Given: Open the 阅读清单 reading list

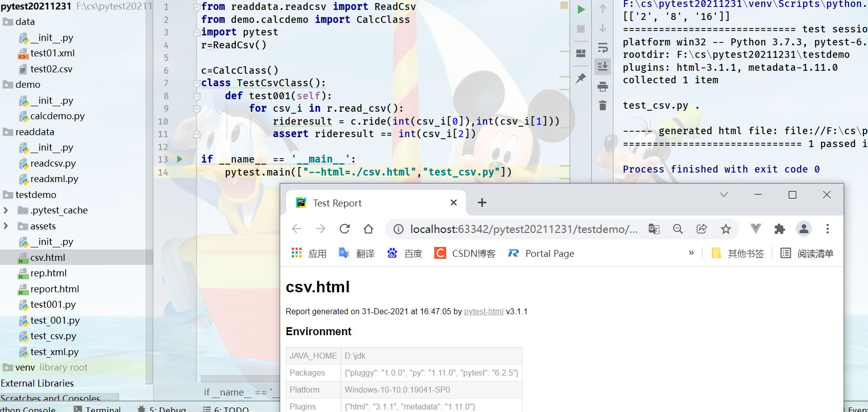Looking at the screenshot, I should (x=807, y=253).
